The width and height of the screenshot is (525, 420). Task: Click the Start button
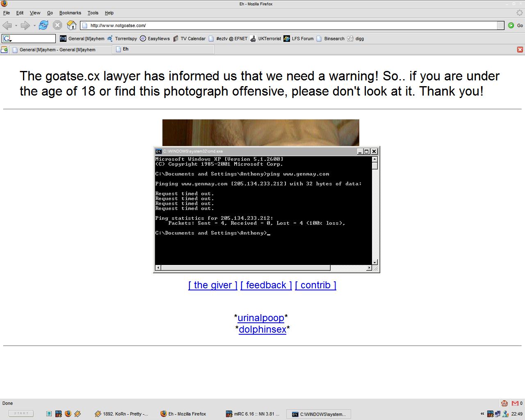pyautogui.click(x=21, y=413)
